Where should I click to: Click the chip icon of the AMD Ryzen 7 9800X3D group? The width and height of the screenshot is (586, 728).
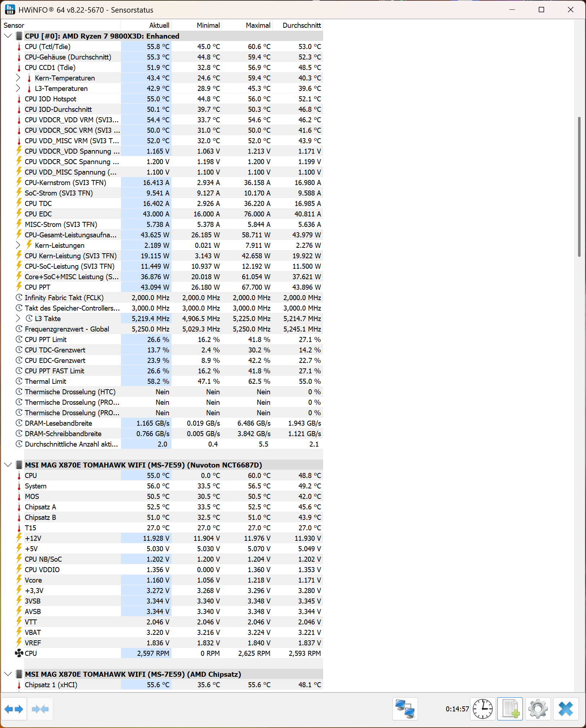[19, 36]
